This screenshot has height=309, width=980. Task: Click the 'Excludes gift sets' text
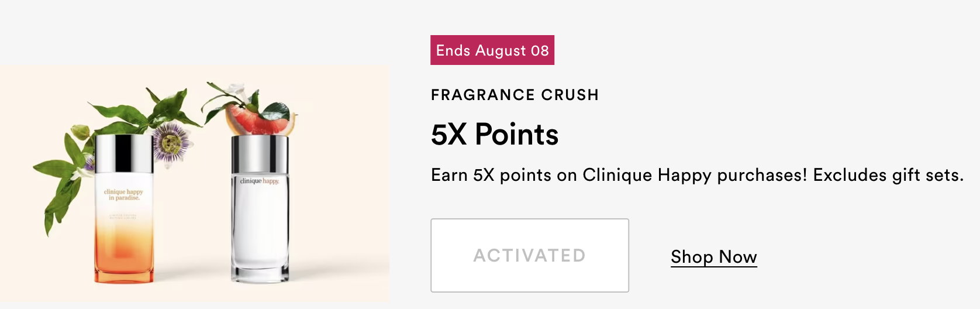[888, 175]
